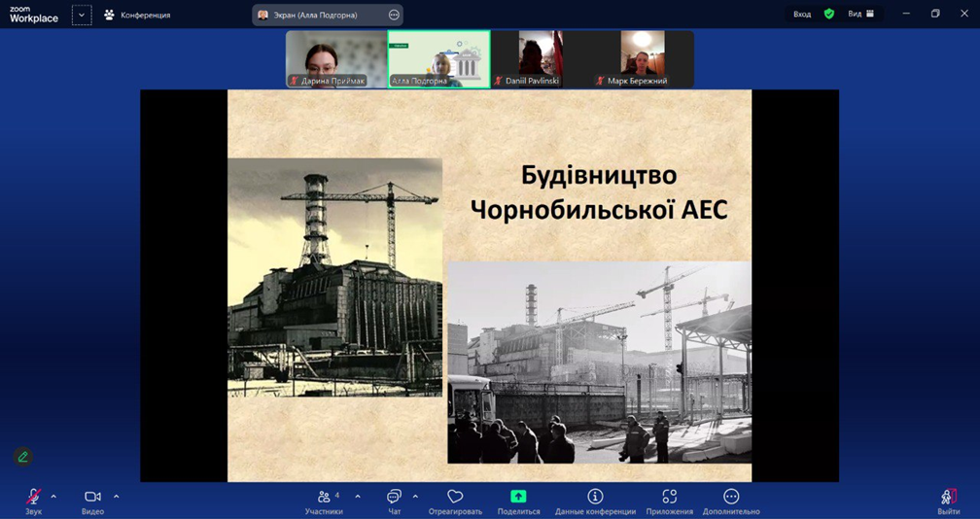Click muted mic icon on Дарина Приймак

[294, 81]
